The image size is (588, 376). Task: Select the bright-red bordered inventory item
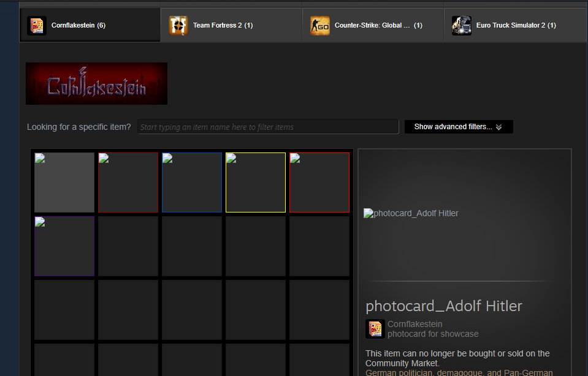319,182
